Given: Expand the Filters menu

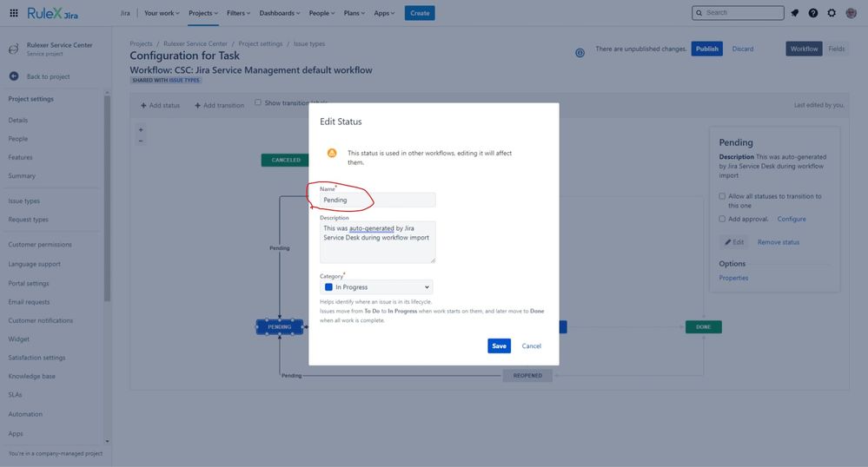Looking at the screenshot, I should tap(238, 13).
